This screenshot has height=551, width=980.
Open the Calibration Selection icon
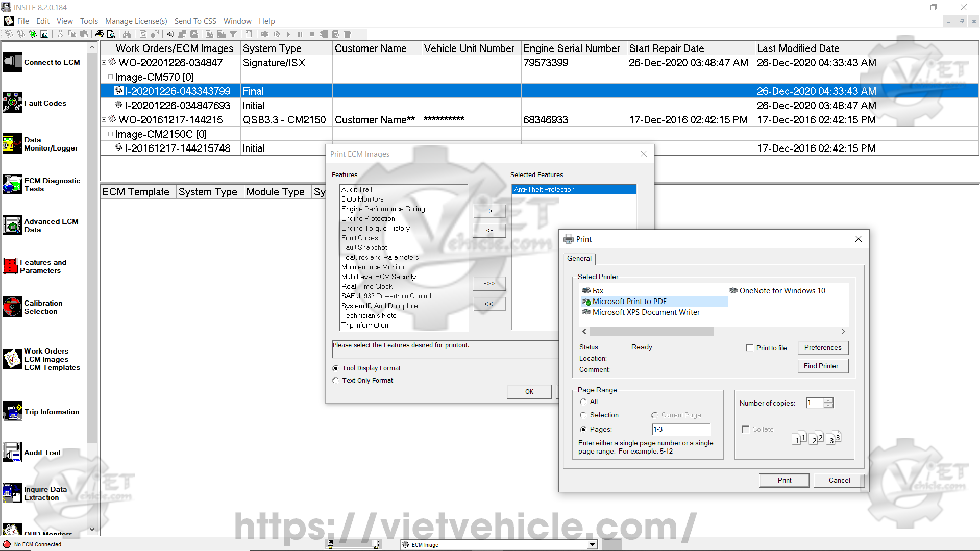pos(13,307)
